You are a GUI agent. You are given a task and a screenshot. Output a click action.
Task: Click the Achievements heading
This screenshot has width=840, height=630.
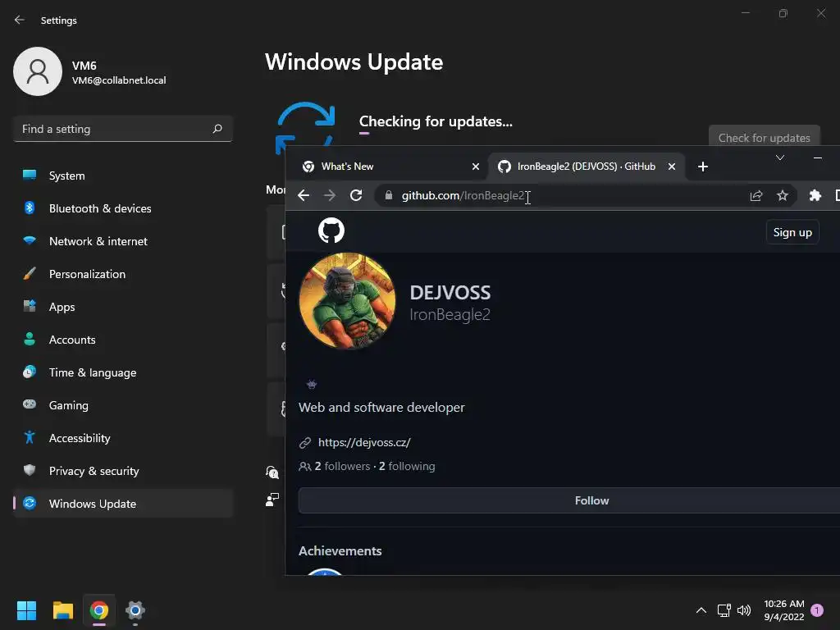[x=340, y=550]
